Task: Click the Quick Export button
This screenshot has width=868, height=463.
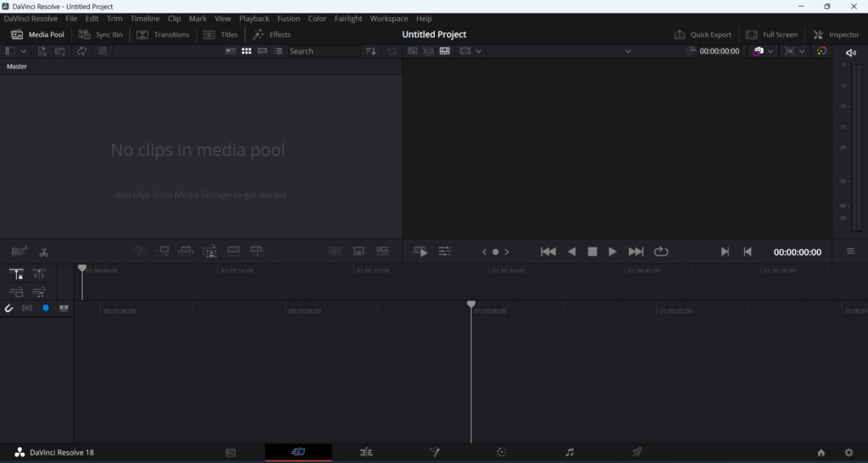Action: pos(703,35)
